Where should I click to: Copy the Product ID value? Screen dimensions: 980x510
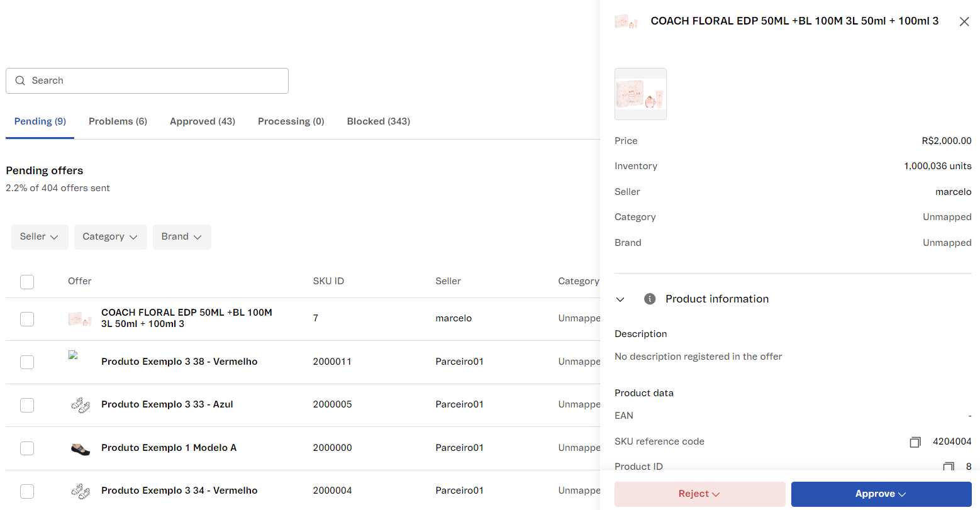pyautogui.click(x=949, y=467)
